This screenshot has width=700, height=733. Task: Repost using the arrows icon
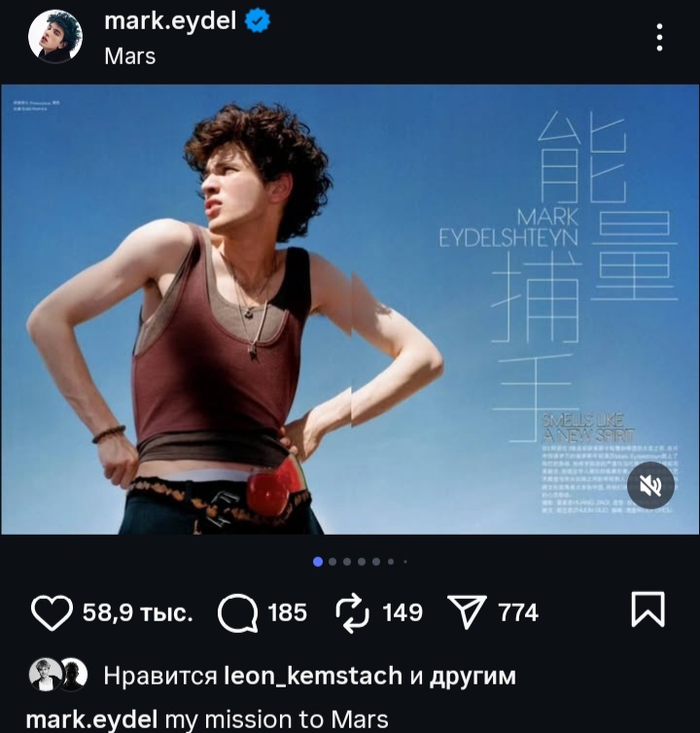pos(352,612)
